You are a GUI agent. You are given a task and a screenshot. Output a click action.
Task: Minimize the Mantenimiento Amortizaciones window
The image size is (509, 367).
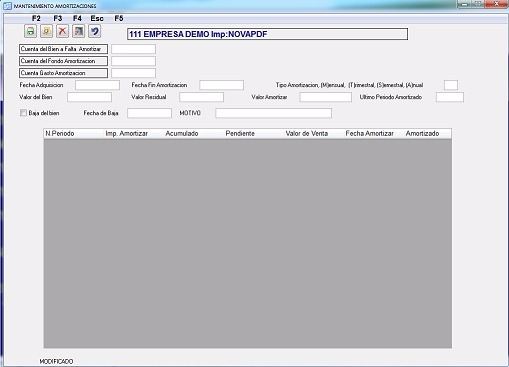(465, 4)
